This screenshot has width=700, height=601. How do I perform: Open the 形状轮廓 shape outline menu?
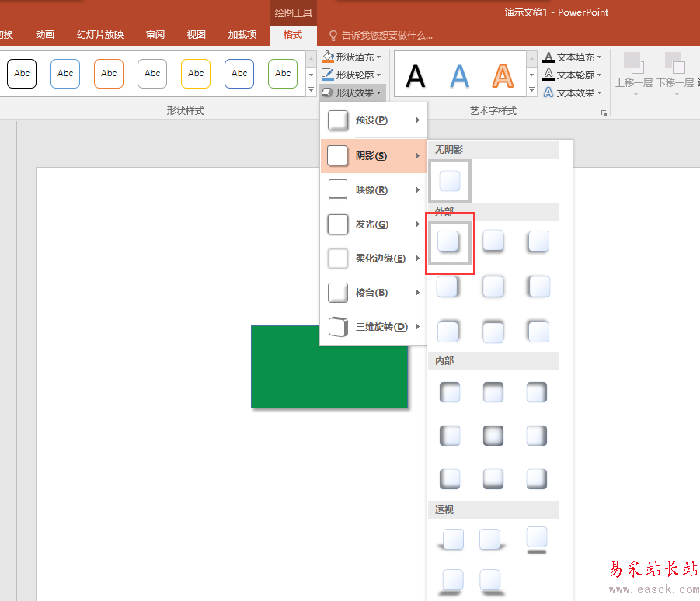[351, 75]
